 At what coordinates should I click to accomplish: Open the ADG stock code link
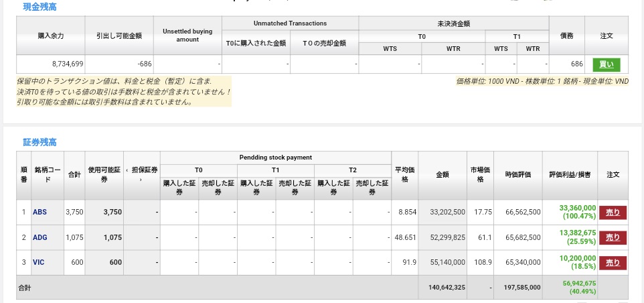click(x=40, y=237)
